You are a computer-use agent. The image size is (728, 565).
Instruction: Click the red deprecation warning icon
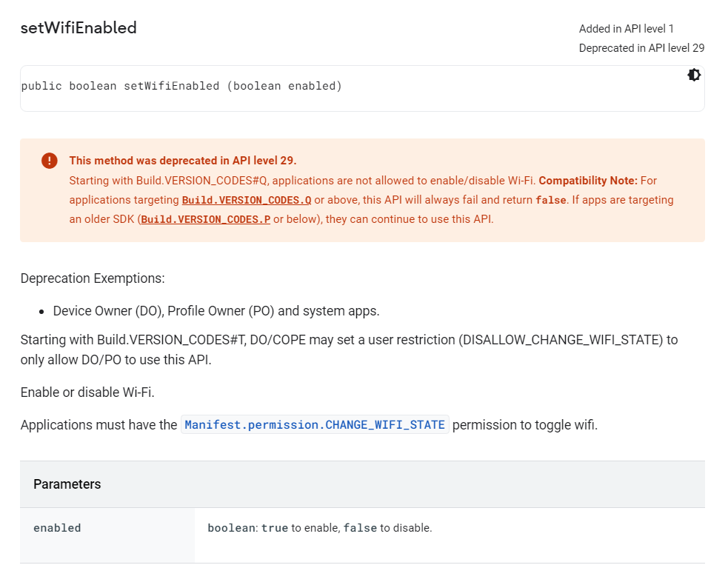pyautogui.click(x=49, y=161)
